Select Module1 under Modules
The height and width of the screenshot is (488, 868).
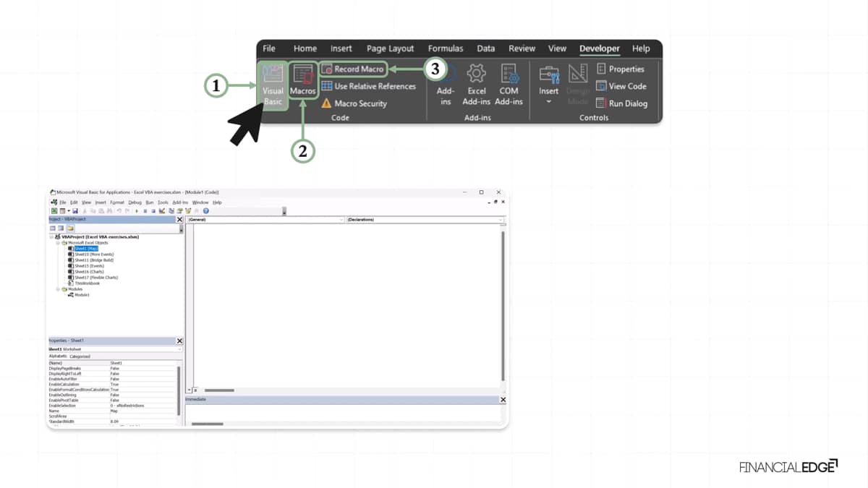[x=82, y=295]
